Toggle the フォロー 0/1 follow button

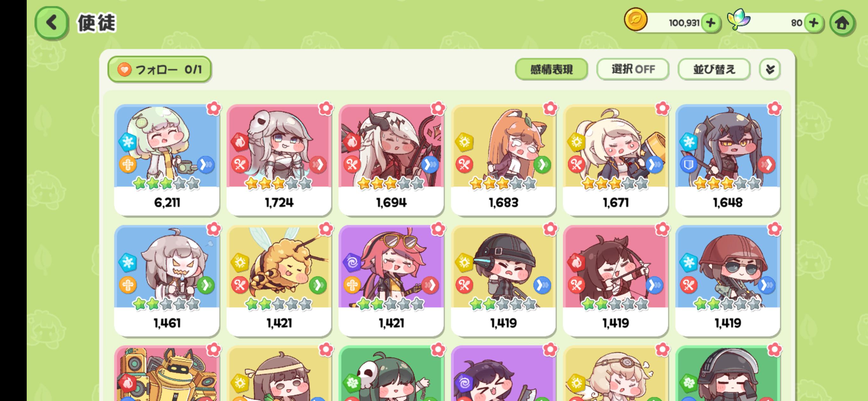(159, 69)
